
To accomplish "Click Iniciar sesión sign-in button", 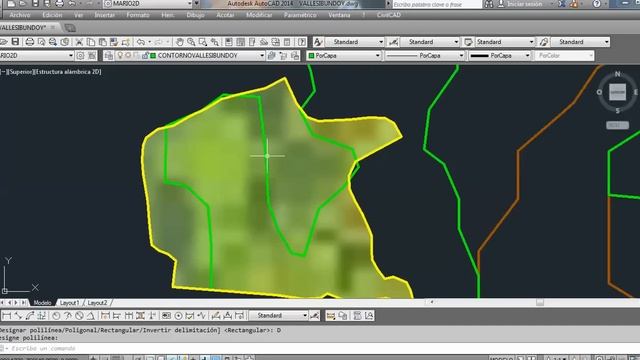I will point(524,4).
